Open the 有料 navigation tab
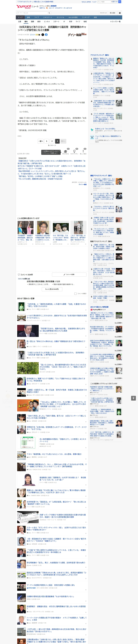Image resolution: width=138 pixels, height=644 pixels. coord(95,17)
